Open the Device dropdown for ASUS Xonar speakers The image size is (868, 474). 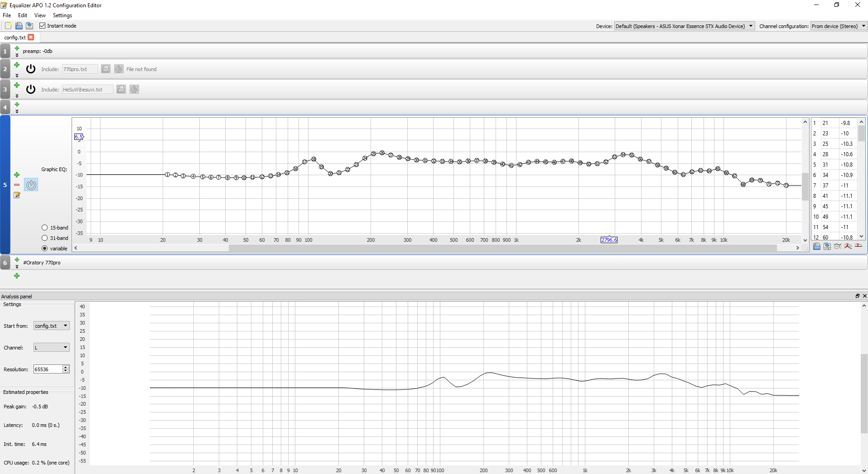(x=684, y=26)
